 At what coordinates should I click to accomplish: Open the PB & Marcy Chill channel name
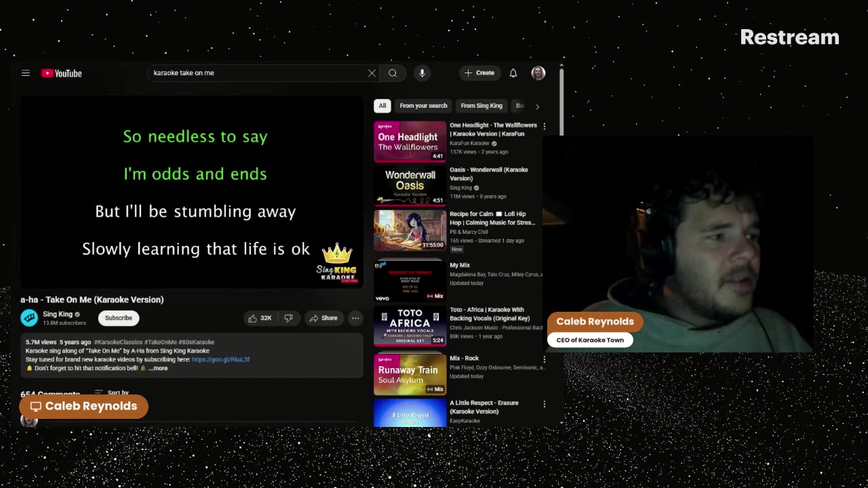tap(469, 232)
